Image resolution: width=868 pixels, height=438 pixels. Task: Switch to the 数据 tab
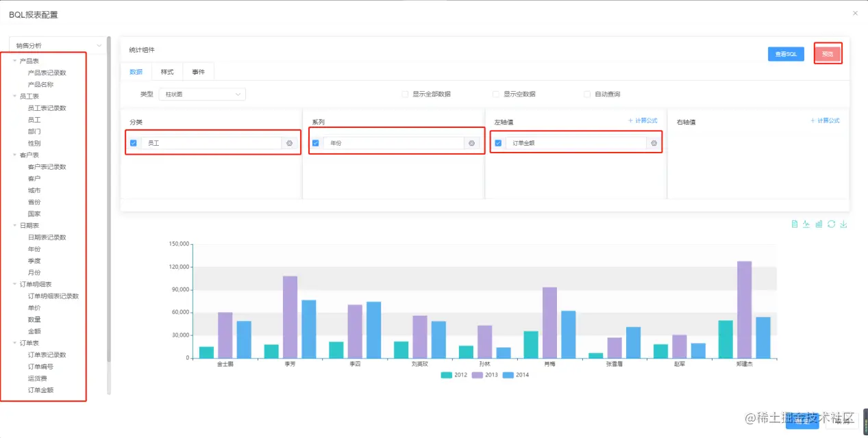(x=136, y=71)
